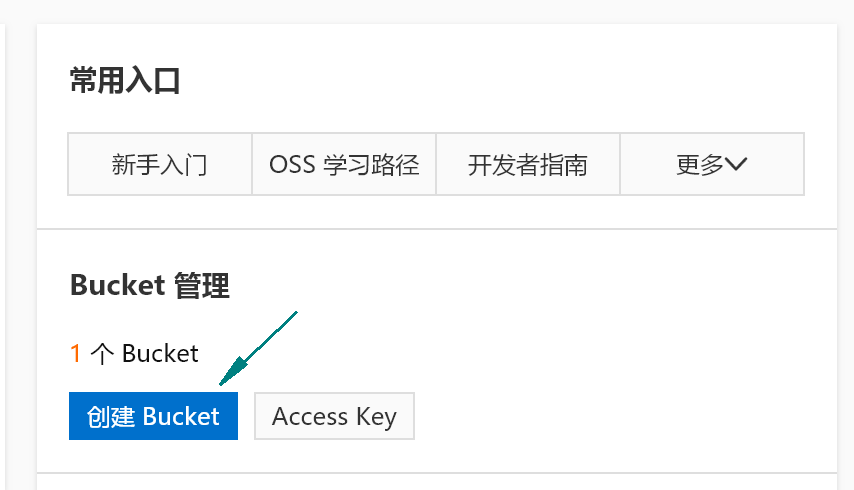Click the teal arrow annotation
The height and width of the screenshot is (490, 854).
(x=258, y=348)
